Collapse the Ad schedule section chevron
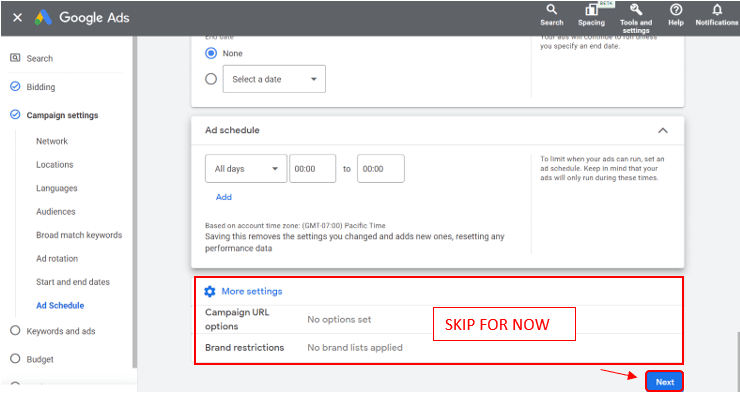 click(x=663, y=130)
